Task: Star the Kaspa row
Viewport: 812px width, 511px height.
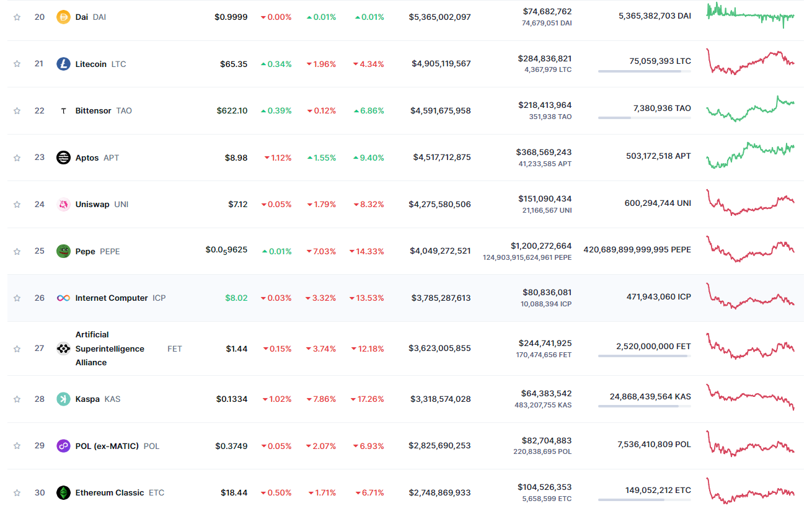Action: tap(17, 399)
